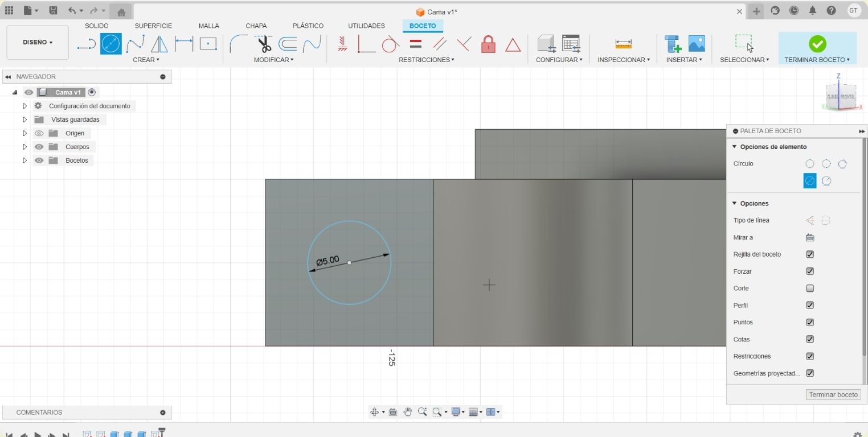The image size is (868, 437).
Task: Select the center-point Rectangle tool
Action: 208,44
